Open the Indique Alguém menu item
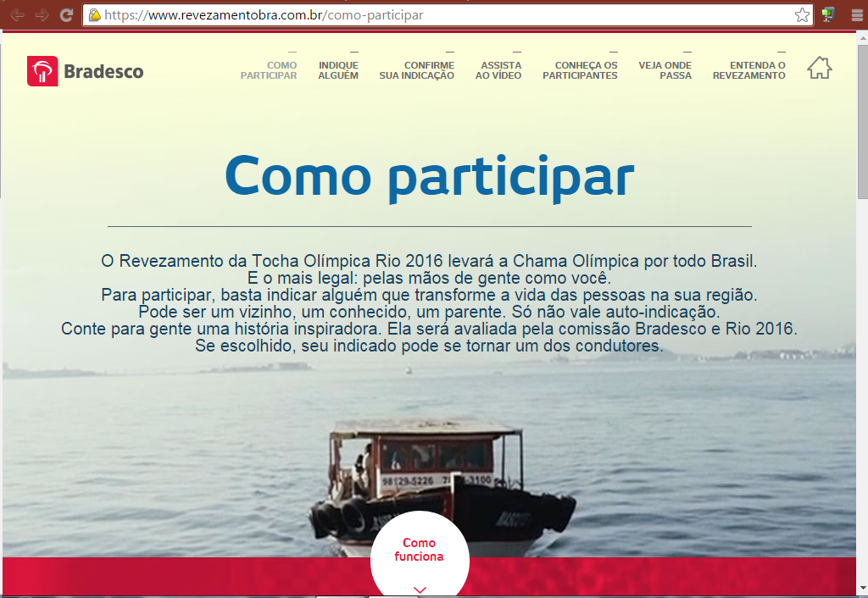The height and width of the screenshot is (598, 868). (338, 70)
